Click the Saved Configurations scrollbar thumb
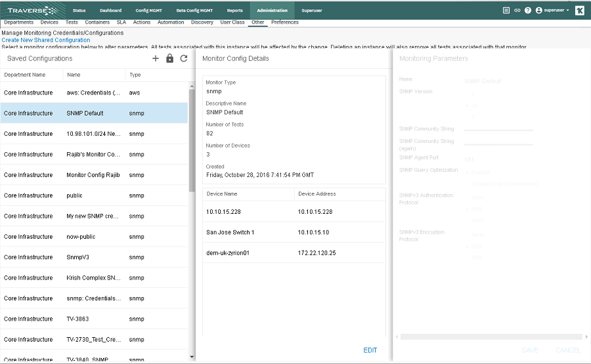This screenshot has height=364, width=591. click(x=192, y=140)
